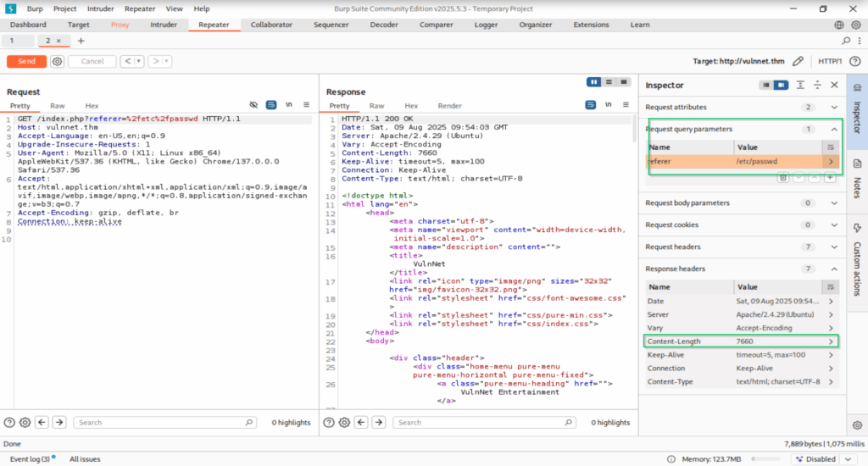
Task: Open forward history dropdown arrow
Action: click(167, 62)
